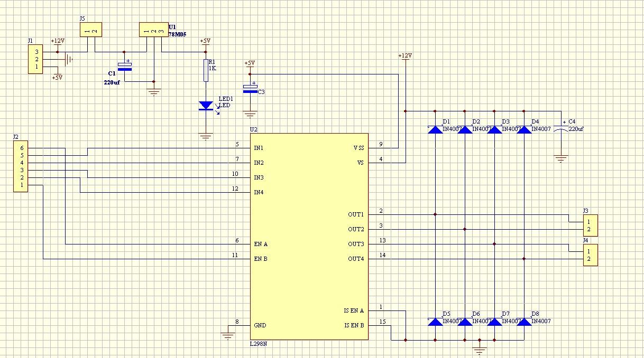Click the L298N part name text
This screenshot has height=358, width=644.
(x=259, y=344)
